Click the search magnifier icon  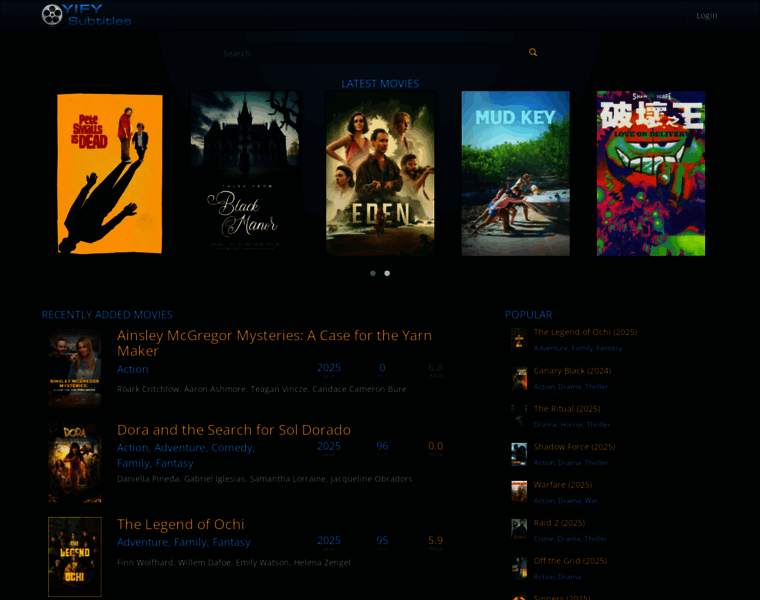533,52
